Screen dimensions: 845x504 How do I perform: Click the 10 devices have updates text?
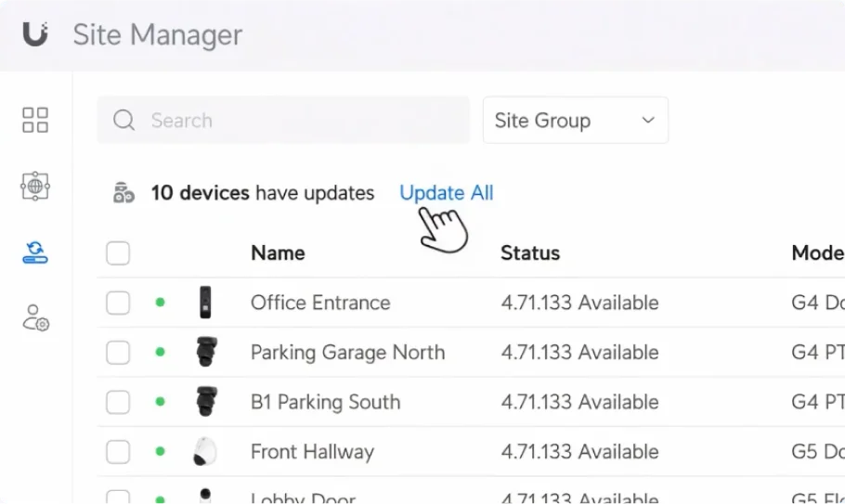pyautogui.click(x=263, y=193)
